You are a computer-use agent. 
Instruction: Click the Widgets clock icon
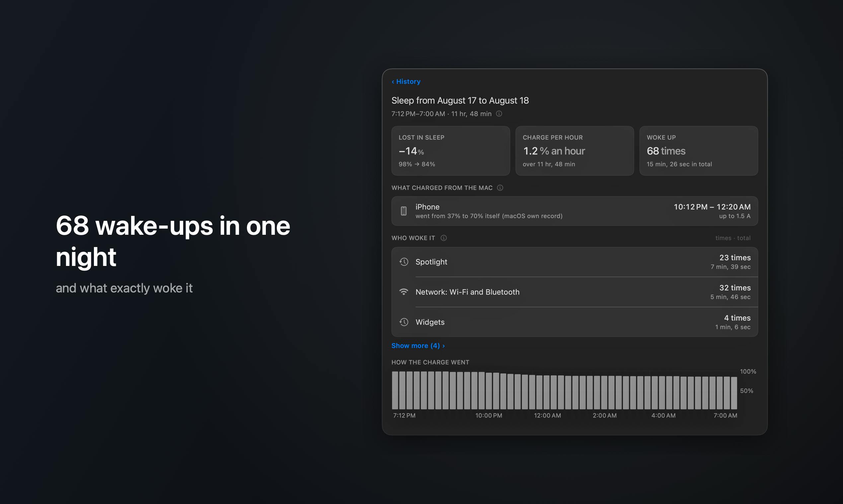[404, 322]
